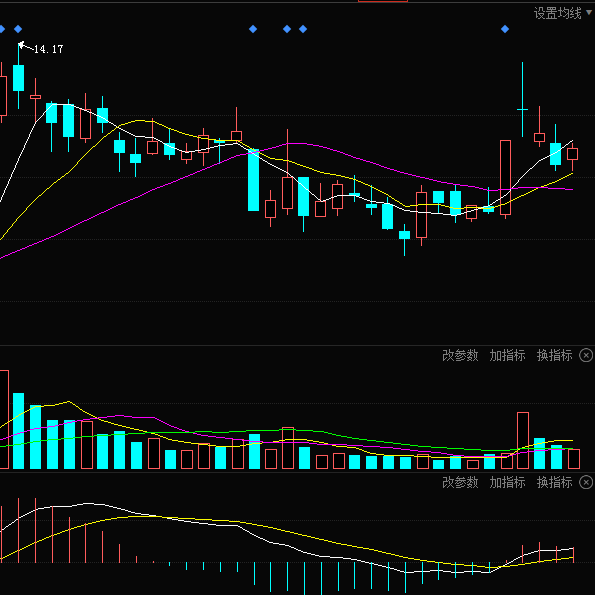Click 加指标 in the volume panel
Image resolution: width=595 pixels, height=595 pixels.
pos(507,356)
